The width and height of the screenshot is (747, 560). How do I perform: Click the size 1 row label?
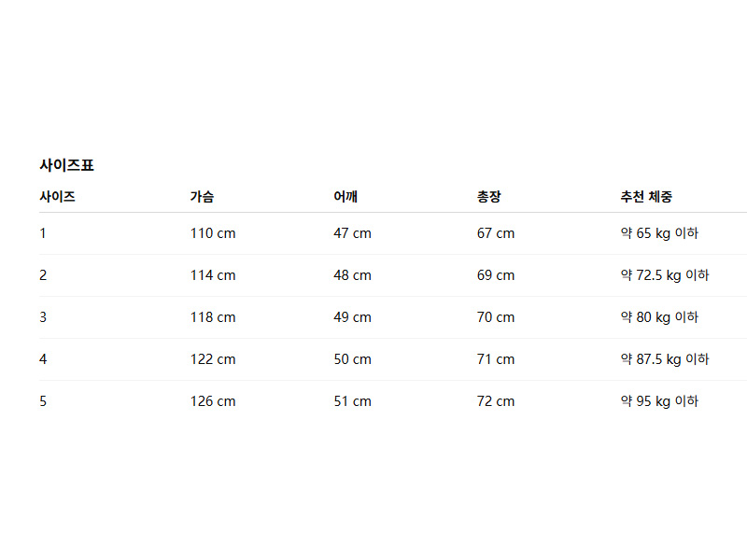point(43,233)
